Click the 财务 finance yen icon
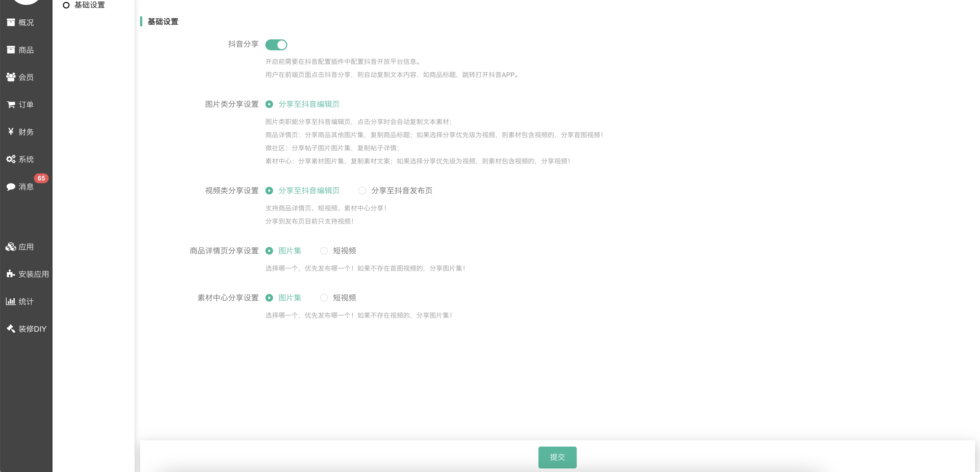The width and height of the screenshot is (980, 472). click(11, 132)
